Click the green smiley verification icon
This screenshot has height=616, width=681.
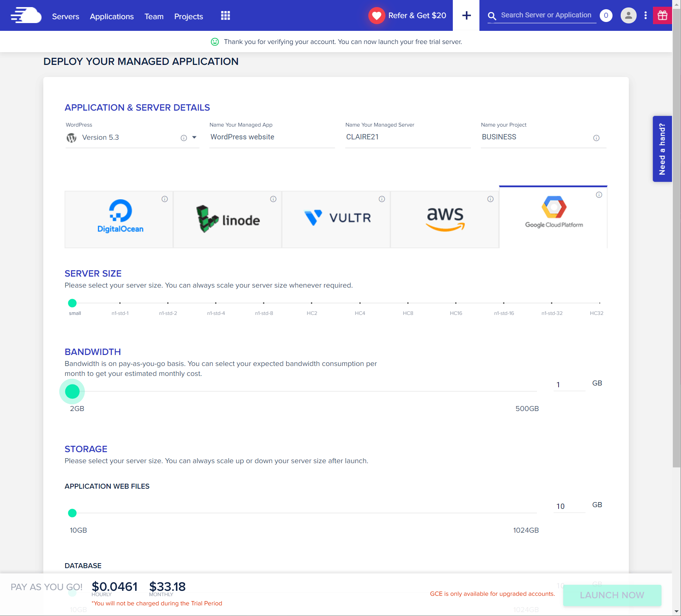[215, 42]
